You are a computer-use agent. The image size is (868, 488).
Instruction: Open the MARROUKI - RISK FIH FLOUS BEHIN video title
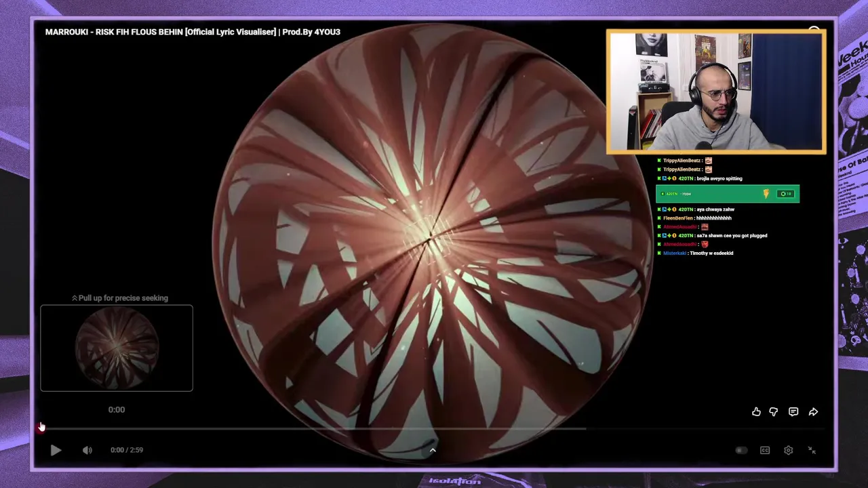point(193,32)
